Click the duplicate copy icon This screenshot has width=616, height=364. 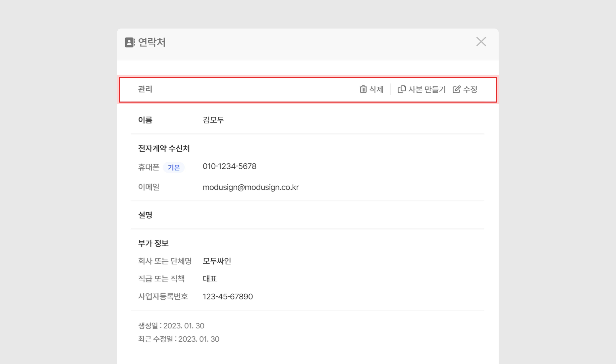(402, 89)
